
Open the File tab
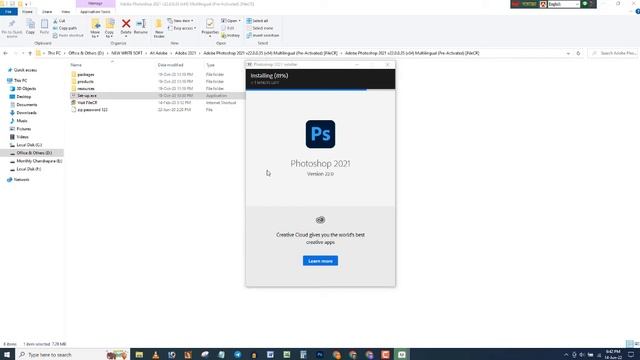pyautogui.click(x=9, y=12)
